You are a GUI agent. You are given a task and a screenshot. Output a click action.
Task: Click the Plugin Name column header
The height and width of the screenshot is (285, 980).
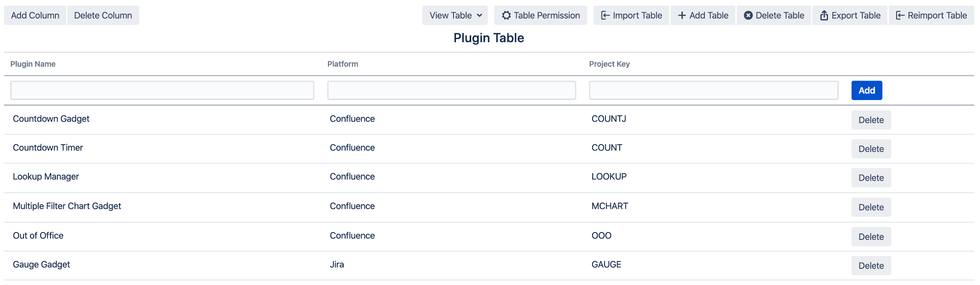tap(33, 64)
